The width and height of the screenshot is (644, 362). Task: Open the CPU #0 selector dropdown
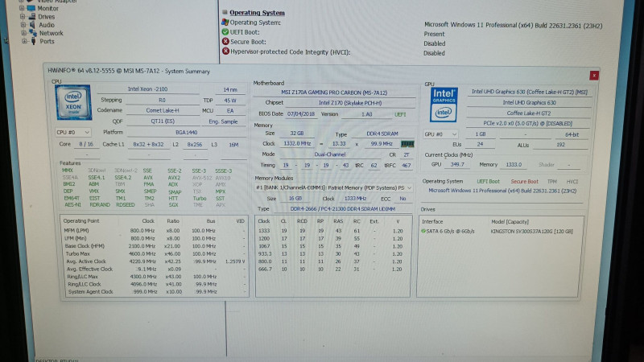pos(72,132)
